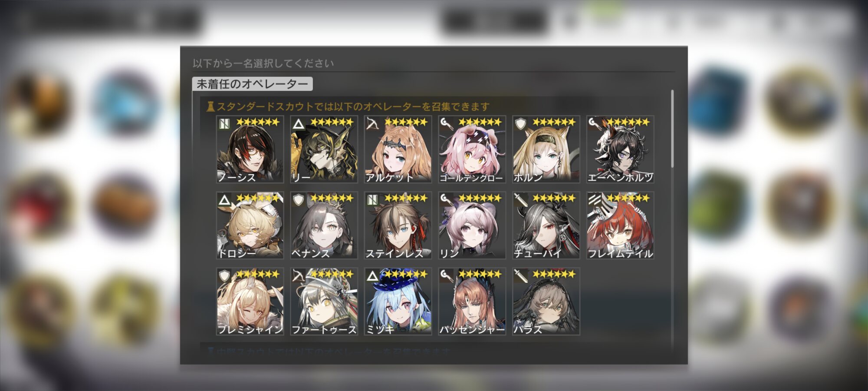The width and height of the screenshot is (868, 391).
Task: Choose the リー operator card
Action: [324, 149]
